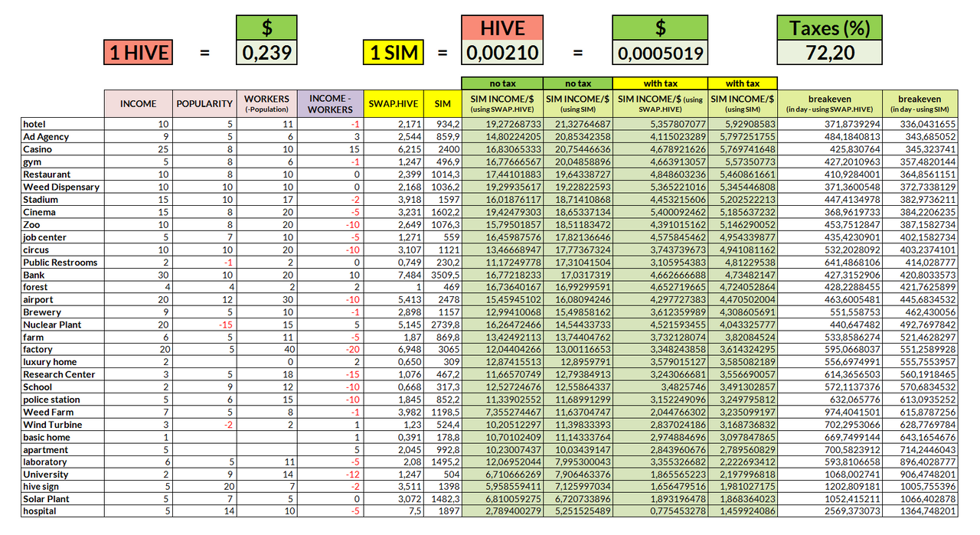Select the 'Stadium' row label

point(63,199)
